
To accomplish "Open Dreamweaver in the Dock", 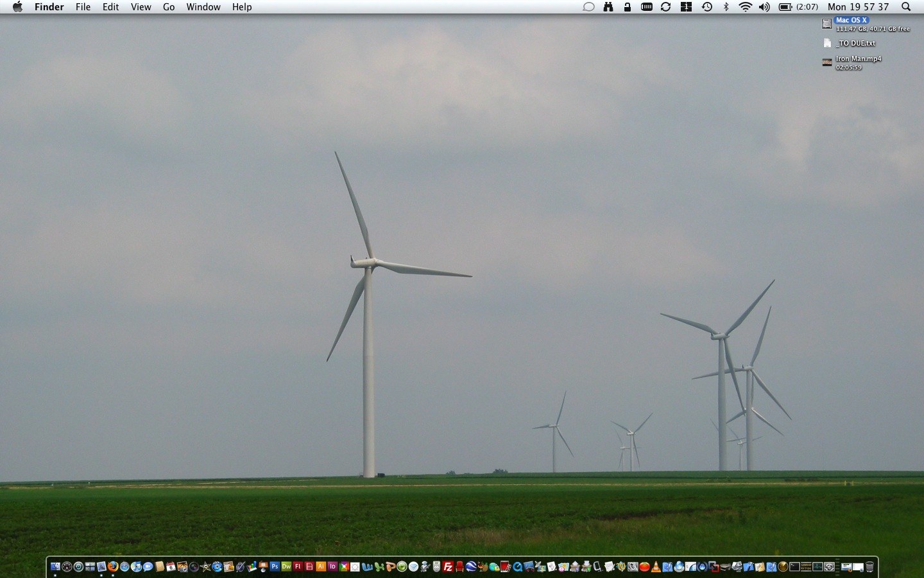I will [286, 566].
